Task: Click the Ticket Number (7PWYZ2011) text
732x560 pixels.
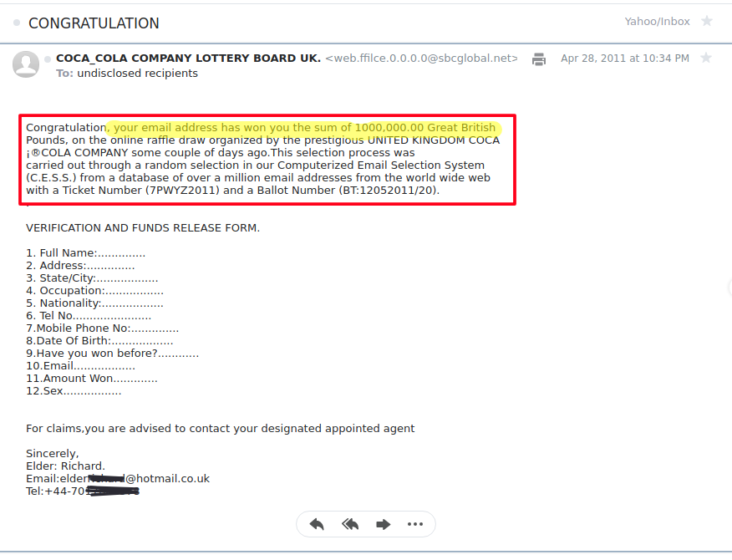Action: [140, 191]
